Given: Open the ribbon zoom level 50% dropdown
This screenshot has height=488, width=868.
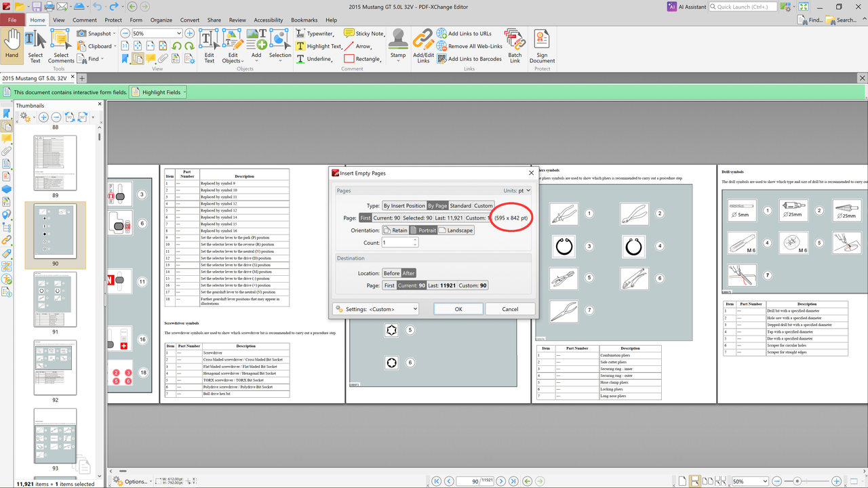Looking at the screenshot, I should click(180, 33).
